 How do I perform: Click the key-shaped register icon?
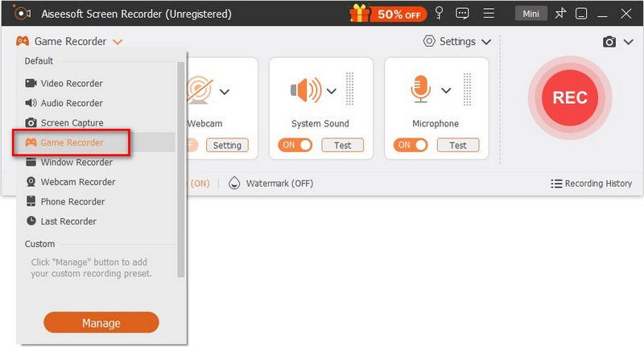[439, 14]
